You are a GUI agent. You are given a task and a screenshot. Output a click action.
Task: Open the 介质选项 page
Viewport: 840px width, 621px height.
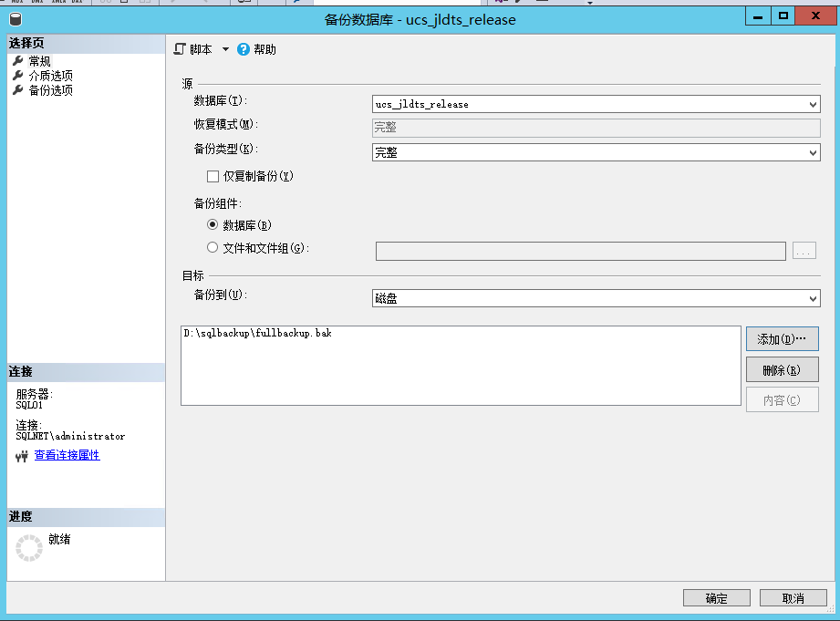pos(50,76)
